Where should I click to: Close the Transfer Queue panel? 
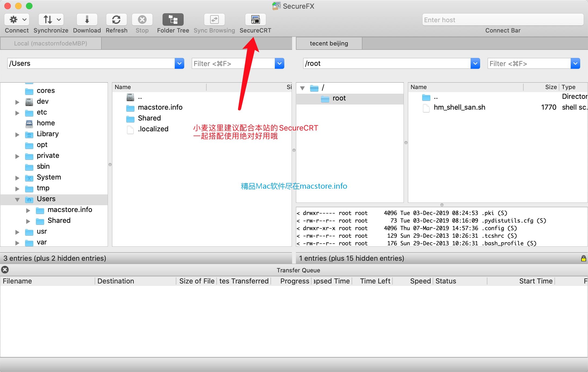tap(5, 270)
